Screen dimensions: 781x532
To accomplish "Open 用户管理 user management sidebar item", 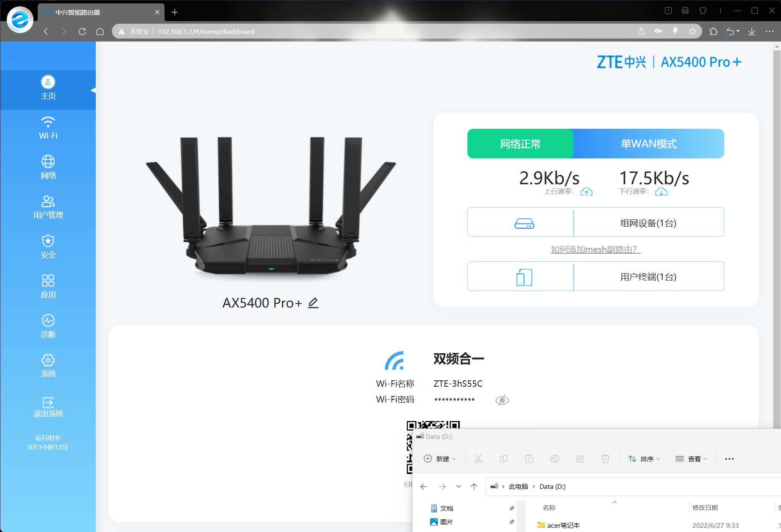I will pyautogui.click(x=48, y=207).
